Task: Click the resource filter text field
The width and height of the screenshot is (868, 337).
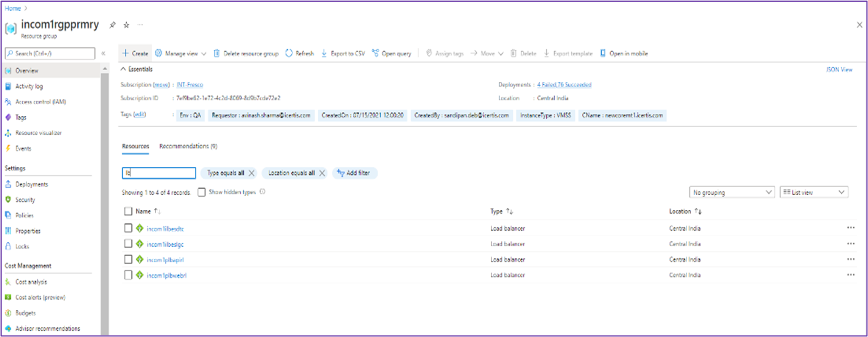Action: click(159, 173)
